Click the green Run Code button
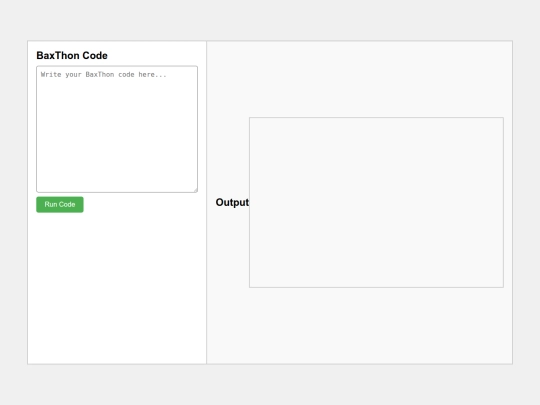540x405 pixels. tap(60, 205)
